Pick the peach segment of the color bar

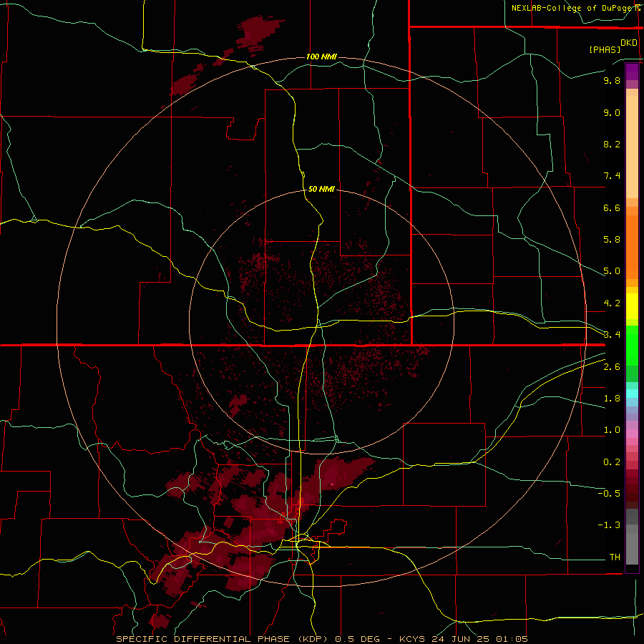pos(632,147)
